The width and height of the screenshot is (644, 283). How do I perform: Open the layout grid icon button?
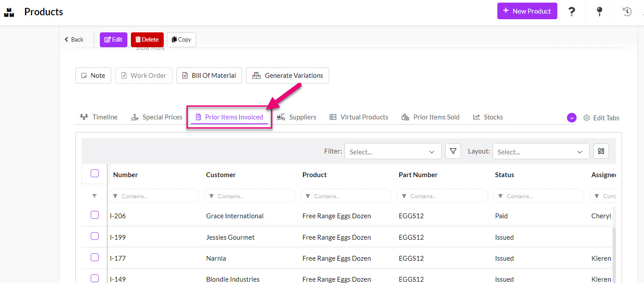pyautogui.click(x=601, y=151)
